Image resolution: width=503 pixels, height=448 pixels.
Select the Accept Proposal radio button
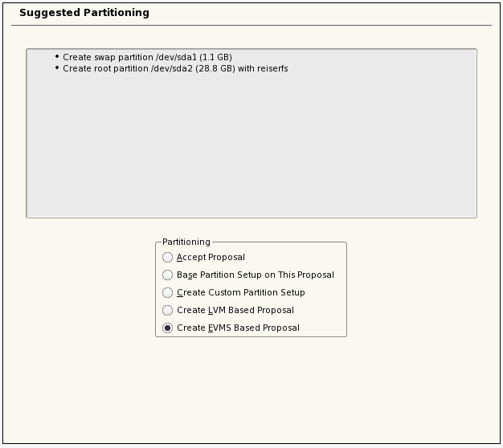167,258
